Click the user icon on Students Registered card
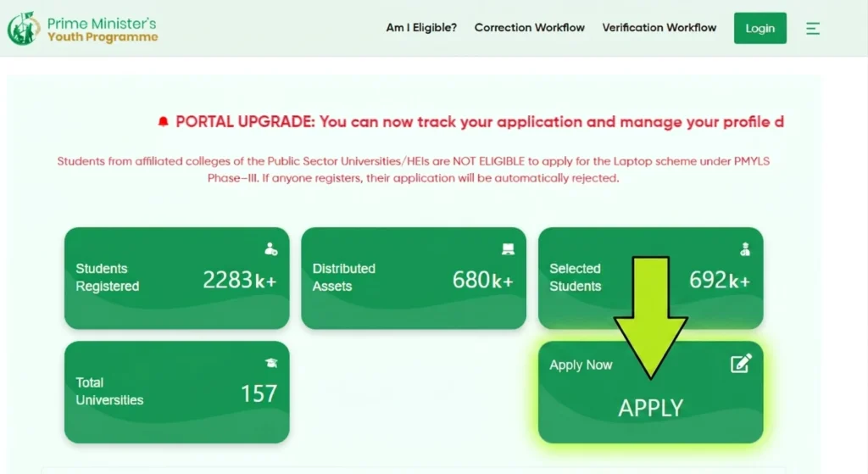 [270, 248]
